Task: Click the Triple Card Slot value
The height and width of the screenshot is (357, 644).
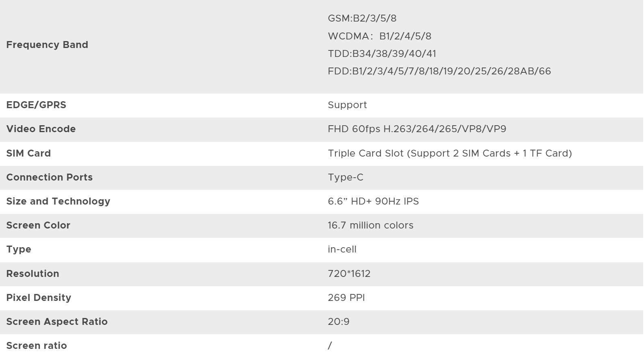Action: pyautogui.click(x=450, y=153)
